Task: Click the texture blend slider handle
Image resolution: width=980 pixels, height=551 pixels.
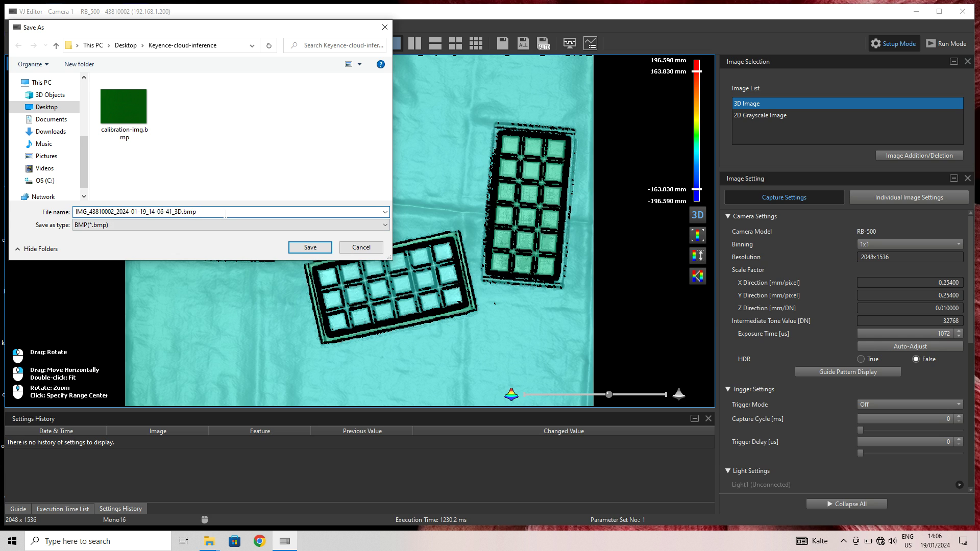Action: (x=608, y=394)
